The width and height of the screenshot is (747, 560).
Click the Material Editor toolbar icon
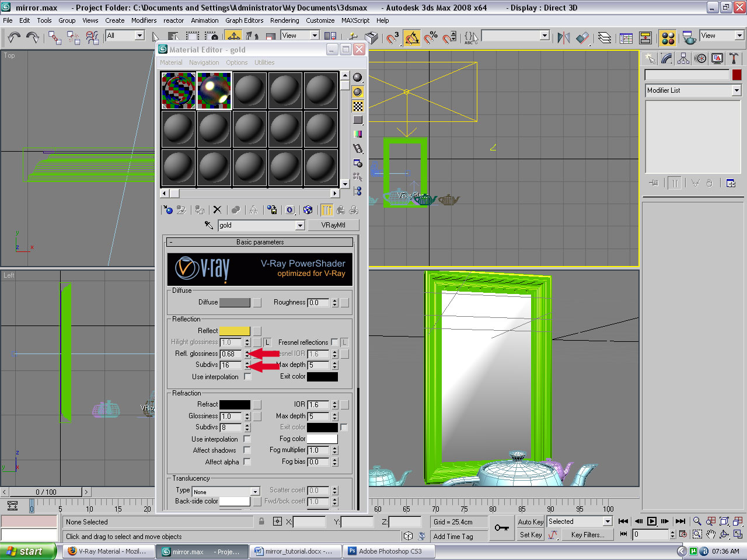(668, 38)
